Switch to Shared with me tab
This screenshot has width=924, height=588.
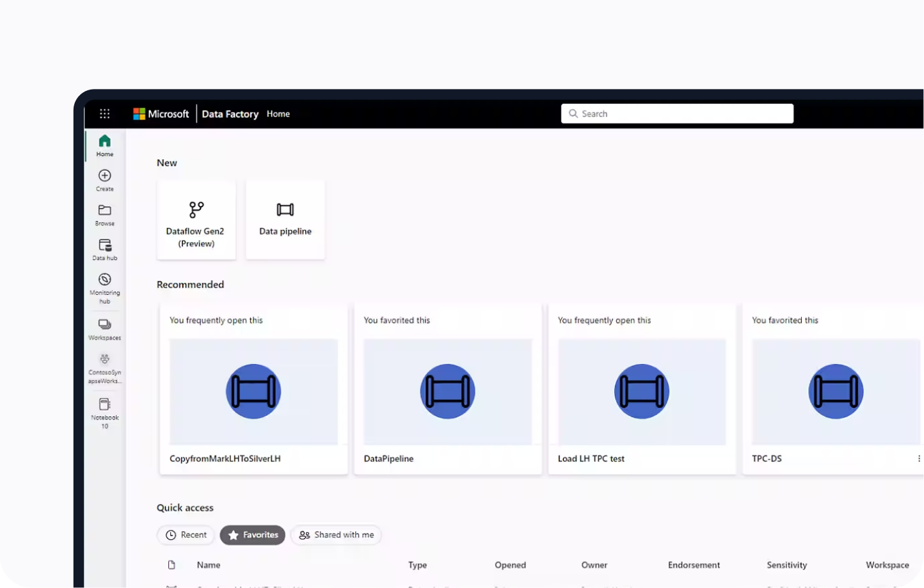coord(336,535)
